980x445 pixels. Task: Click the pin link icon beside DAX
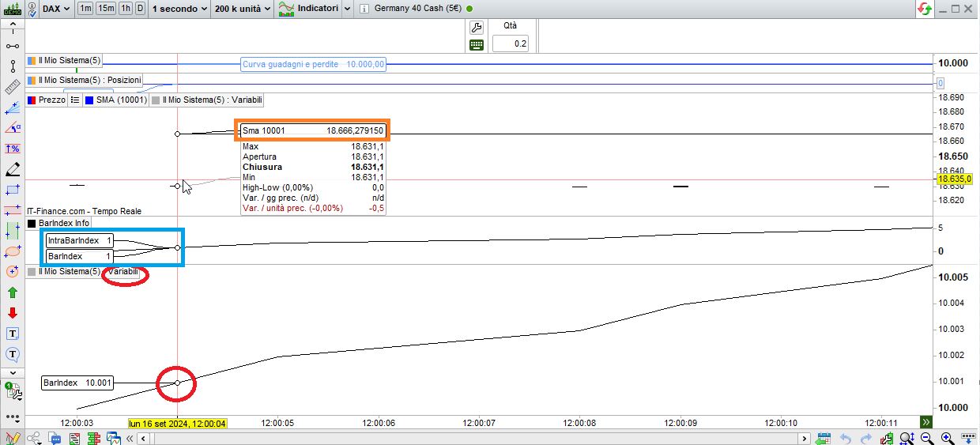pos(31,9)
